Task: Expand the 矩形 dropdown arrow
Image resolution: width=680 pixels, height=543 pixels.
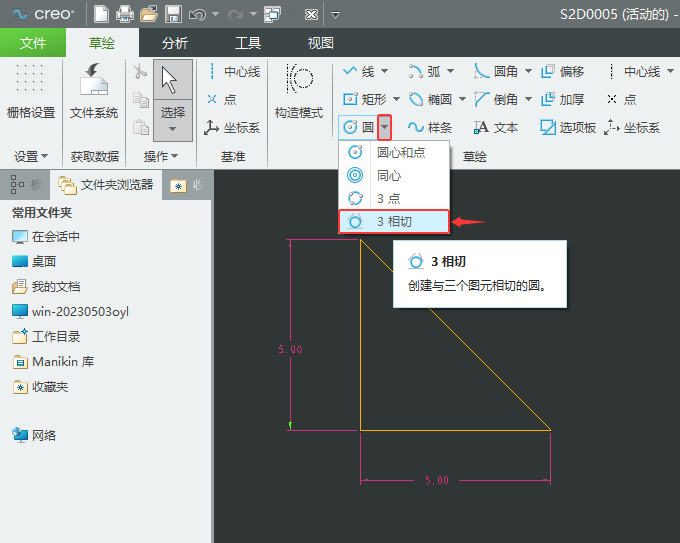Action: pos(396,99)
